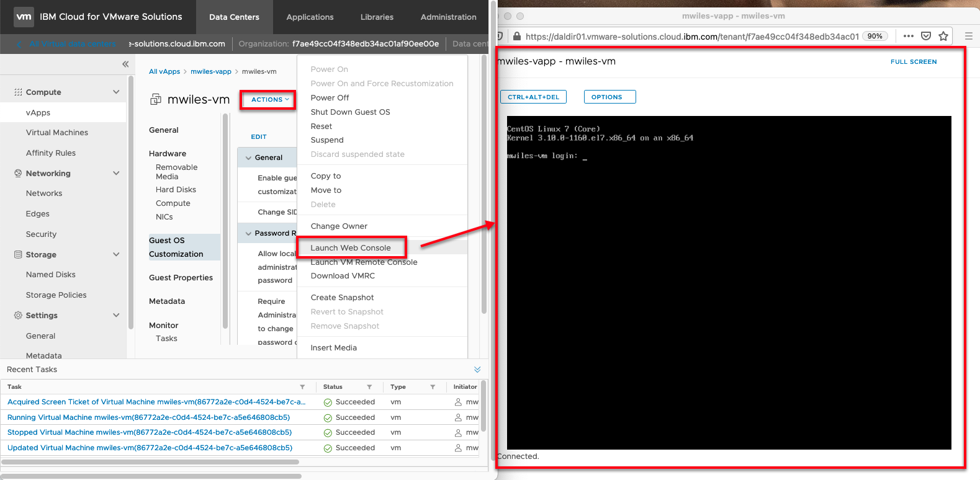Click the Type column filter icon
Image resolution: width=980 pixels, height=480 pixels.
point(433,387)
